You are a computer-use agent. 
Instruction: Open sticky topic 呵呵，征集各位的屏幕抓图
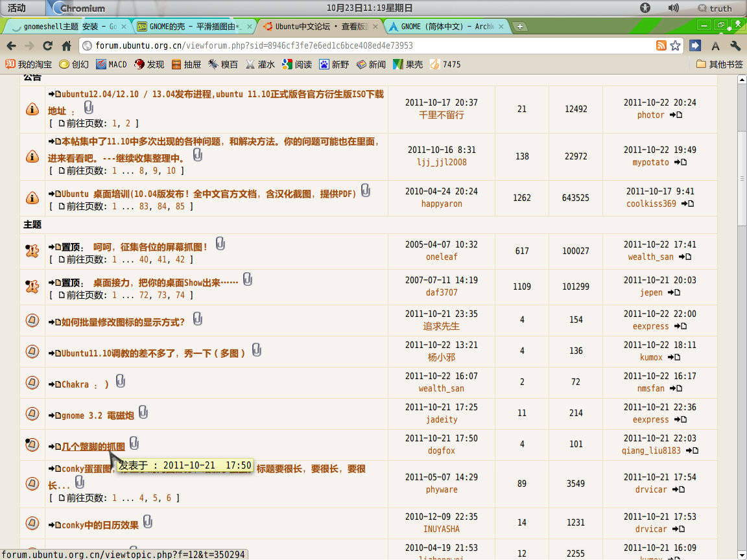click(x=150, y=247)
